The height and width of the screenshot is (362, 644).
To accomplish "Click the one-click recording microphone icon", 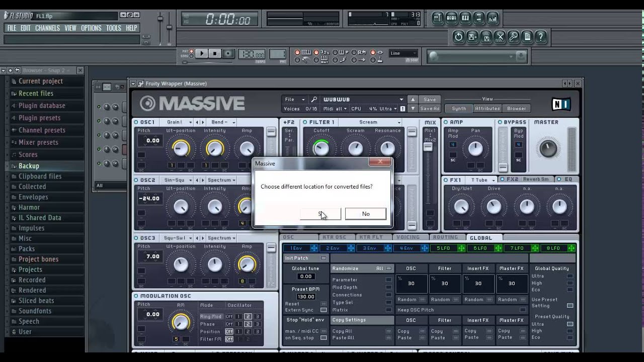I will click(513, 37).
